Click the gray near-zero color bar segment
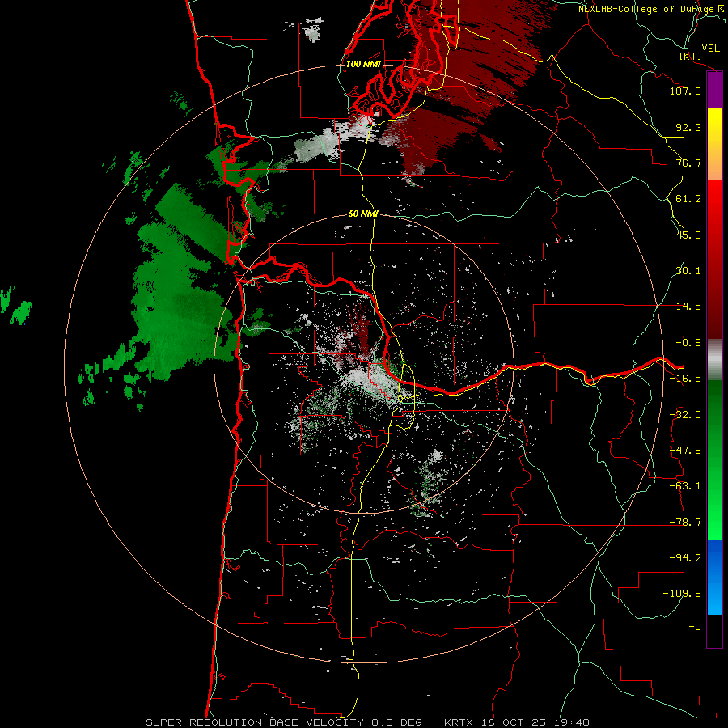Screen dimensions: 728x728 click(714, 360)
